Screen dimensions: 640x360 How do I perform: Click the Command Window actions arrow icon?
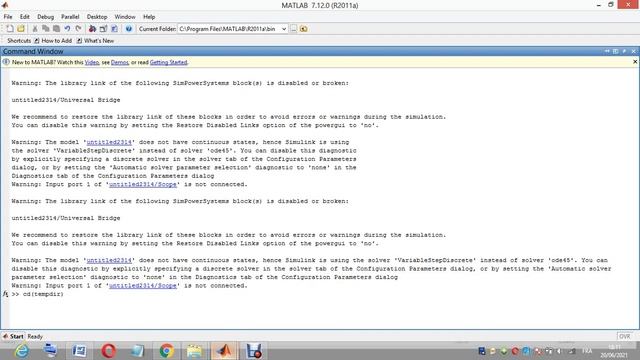click(607, 51)
